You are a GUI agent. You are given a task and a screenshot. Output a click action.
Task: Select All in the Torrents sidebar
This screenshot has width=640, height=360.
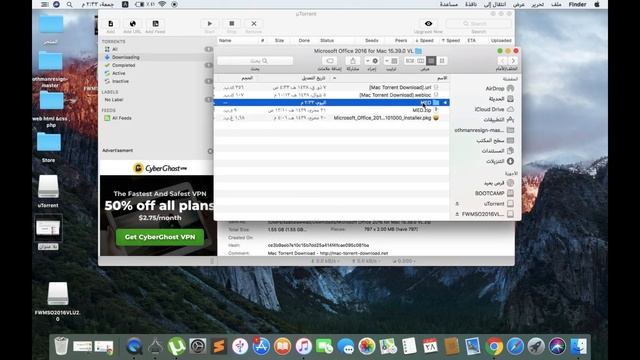pyautogui.click(x=115, y=49)
